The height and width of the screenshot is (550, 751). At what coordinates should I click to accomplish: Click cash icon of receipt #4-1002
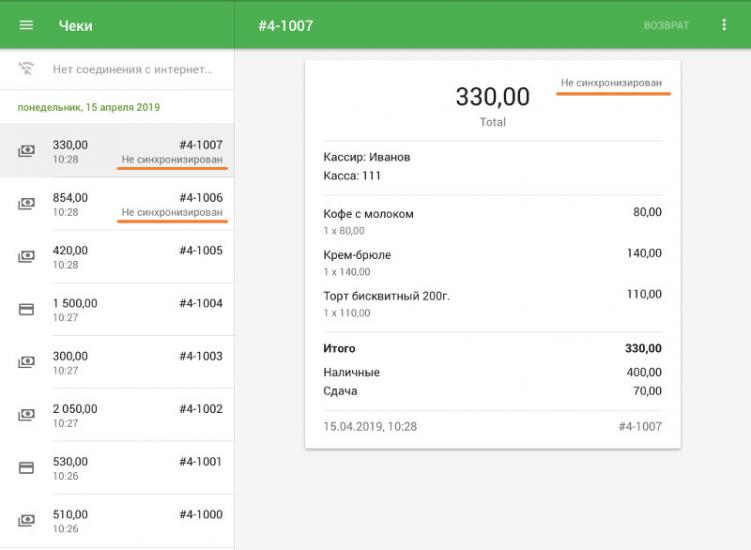tap(26, 415)
